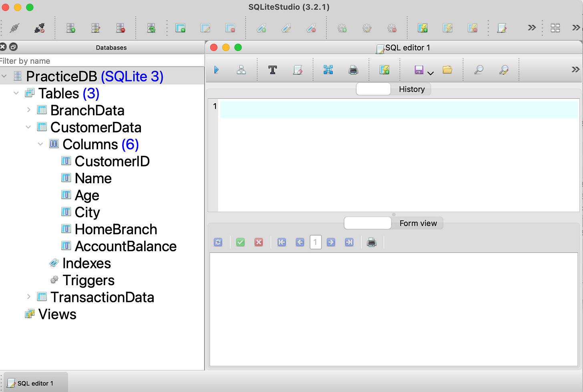Screen dimensions: 583x392
Task: Collapse the Columns (6) node
Action: (40, 144)
